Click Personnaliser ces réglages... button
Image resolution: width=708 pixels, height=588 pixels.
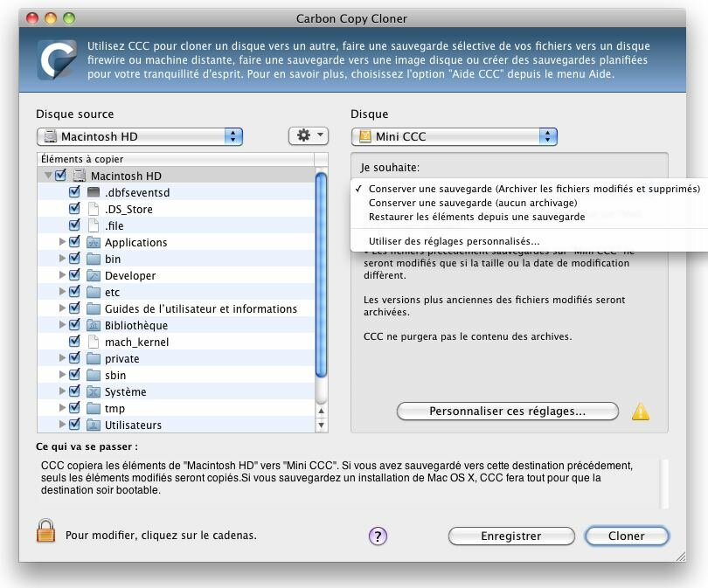(x=508, y=412)
